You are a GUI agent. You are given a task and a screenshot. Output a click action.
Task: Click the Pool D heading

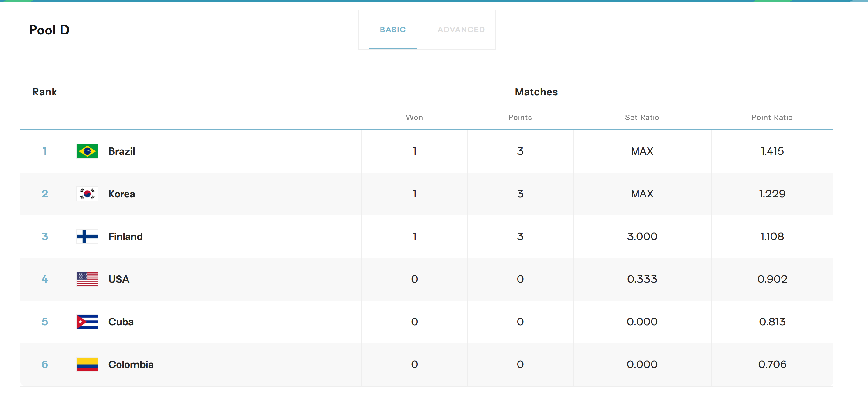[49, 30]
